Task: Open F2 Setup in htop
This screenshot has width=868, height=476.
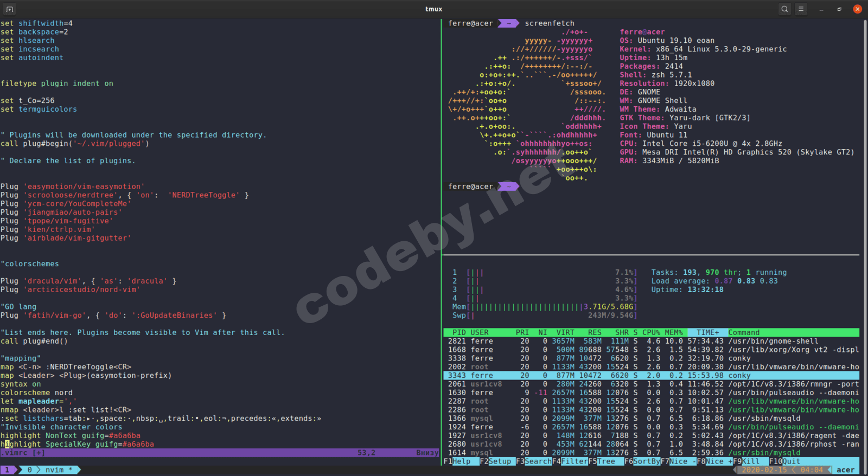Action: point(498,461)
